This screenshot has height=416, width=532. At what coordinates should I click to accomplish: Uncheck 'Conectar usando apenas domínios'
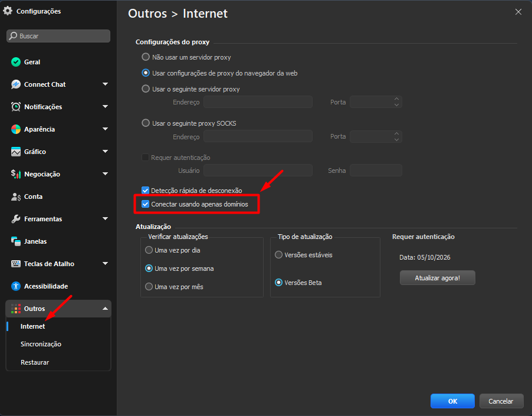[145, 204]
